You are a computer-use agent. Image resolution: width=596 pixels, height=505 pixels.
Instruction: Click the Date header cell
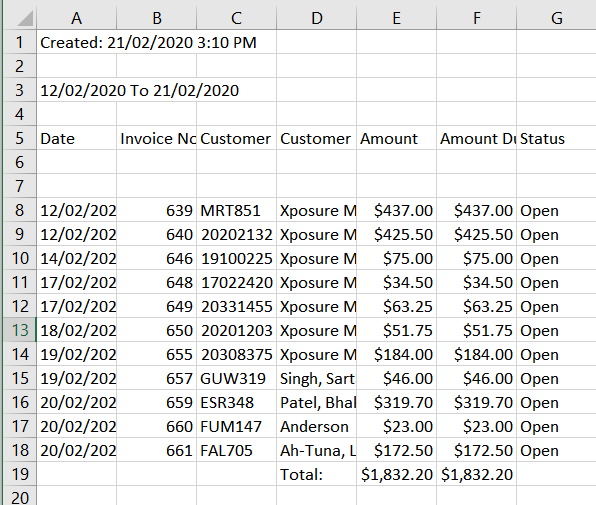pos(76,138)
